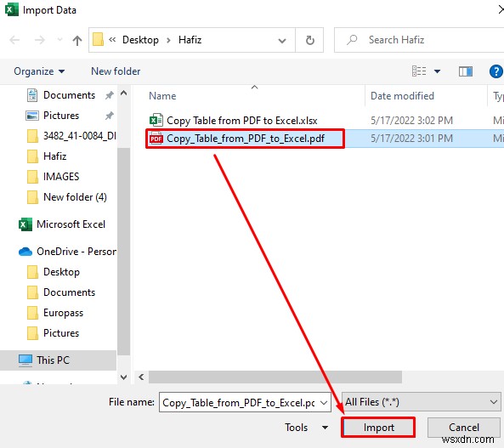This screenshot has height=448, width=504.
Task: Go back with the left arrow button
Action: coord(14,40)
